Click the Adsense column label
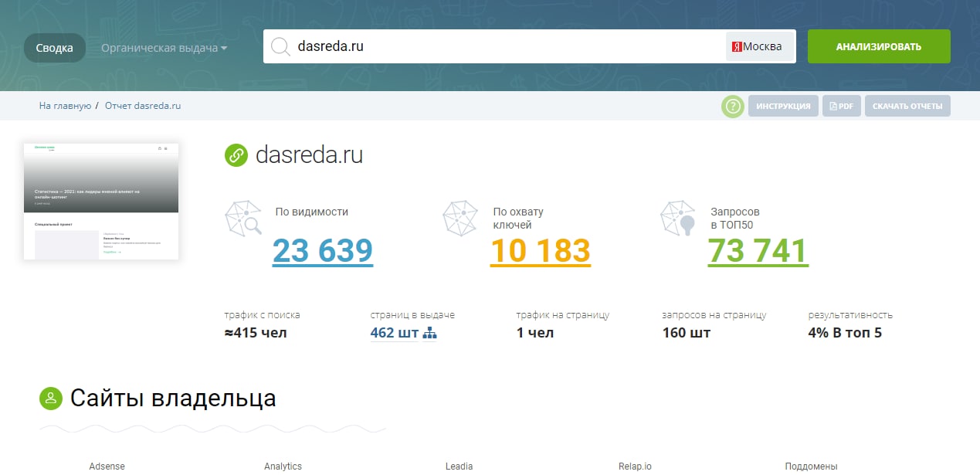Image resolution: width=980 pixels, height=475 pixels. tap(107, 467)
